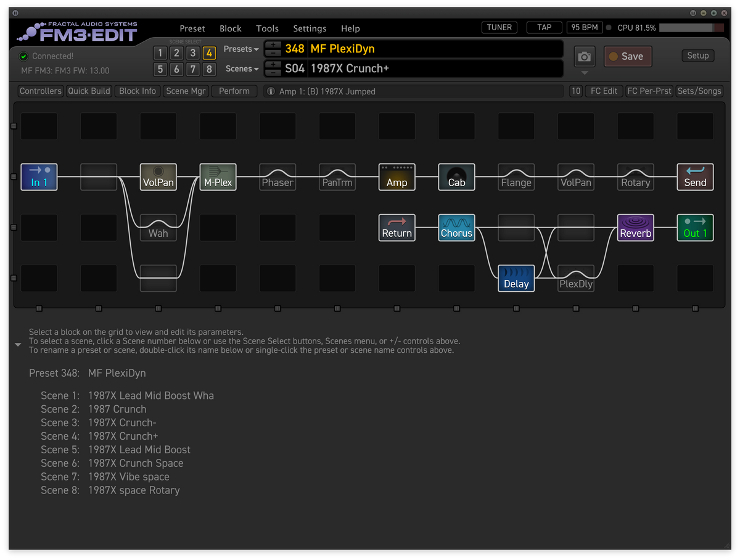Open the Cab block
Viewport: 740px width, 560px height.
[x=457, y=176]
